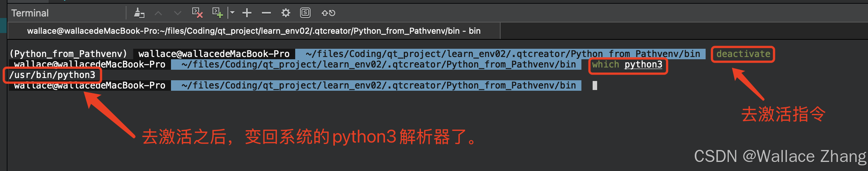Click the (Python_from_Pathvenv) venv prefix text
868x171 pixels.
tap(68, 54)
